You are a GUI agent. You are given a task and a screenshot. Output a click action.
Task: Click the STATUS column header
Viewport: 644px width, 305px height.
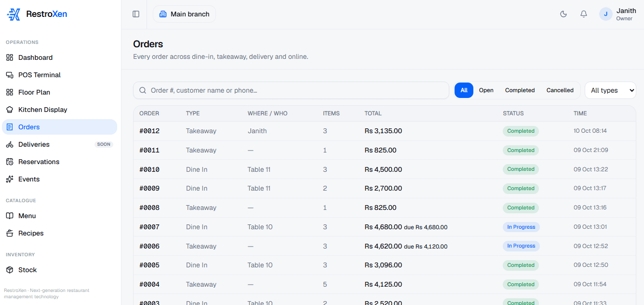tap(513, 113)
